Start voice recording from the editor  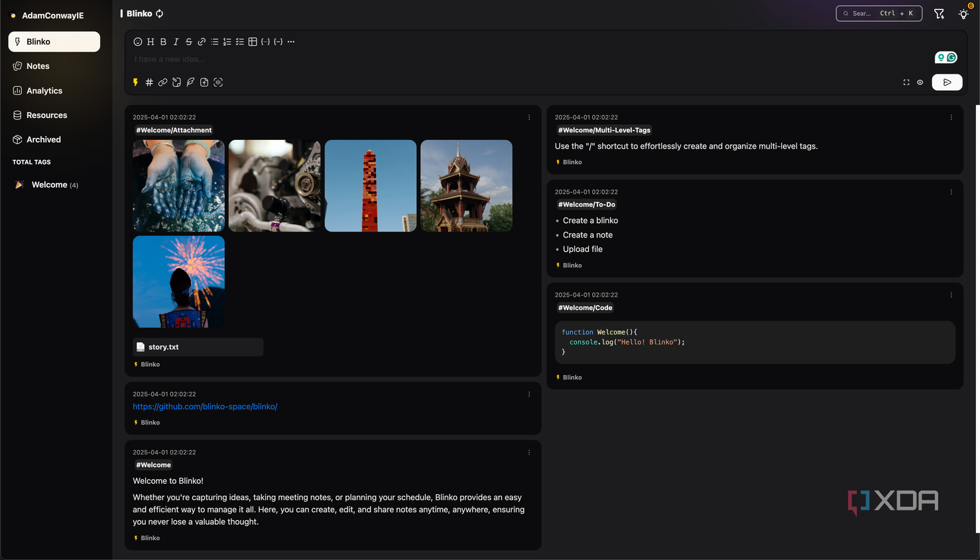[218, 82]
